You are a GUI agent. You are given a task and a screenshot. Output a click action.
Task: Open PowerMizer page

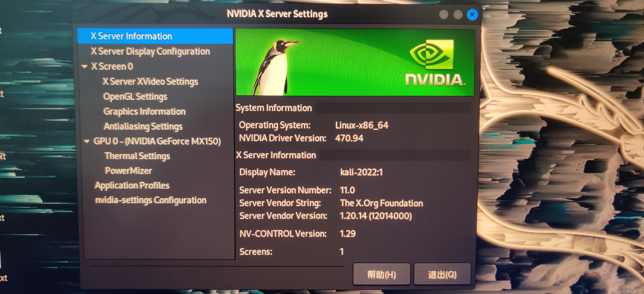128,171
